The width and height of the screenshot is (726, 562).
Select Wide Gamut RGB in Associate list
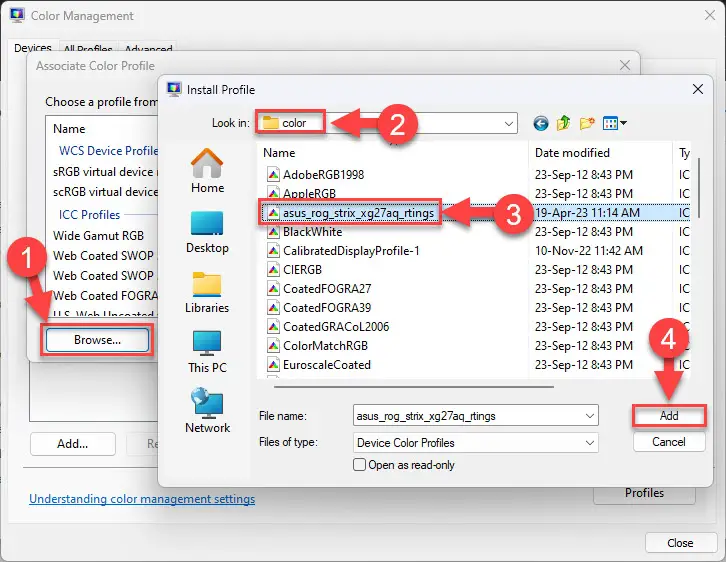pyautogui.click(x=98, y=235)
